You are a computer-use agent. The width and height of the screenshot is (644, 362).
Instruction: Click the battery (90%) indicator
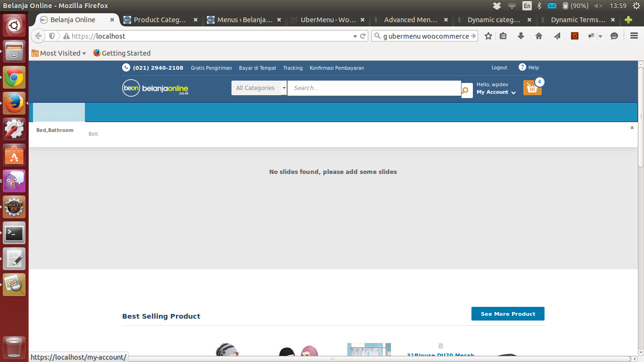coord(575,6)
